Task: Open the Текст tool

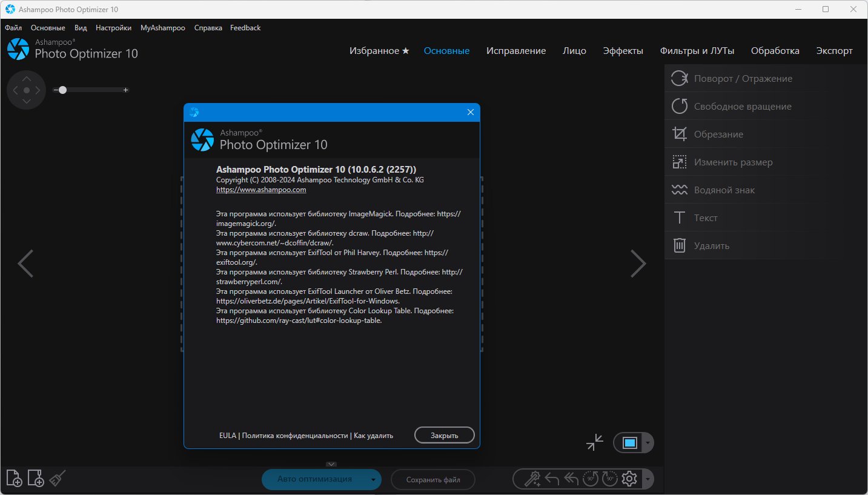Action: [766, 218]
